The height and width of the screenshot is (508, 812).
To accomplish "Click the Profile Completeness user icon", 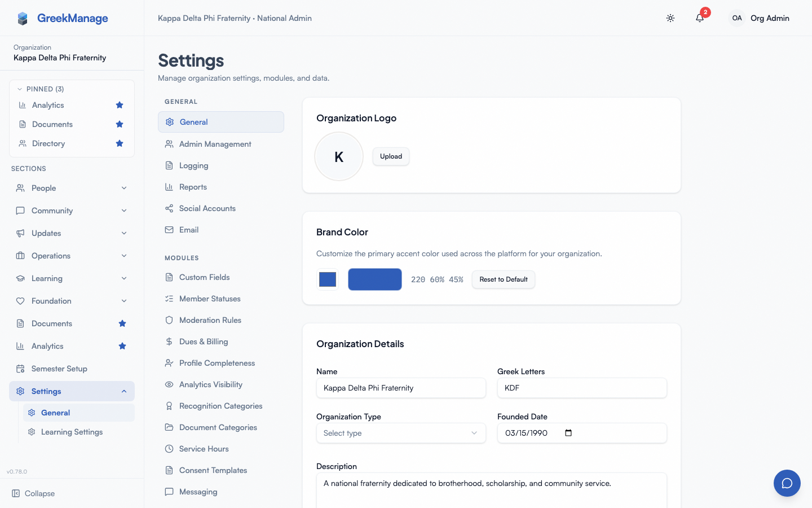I will point(169,363).
